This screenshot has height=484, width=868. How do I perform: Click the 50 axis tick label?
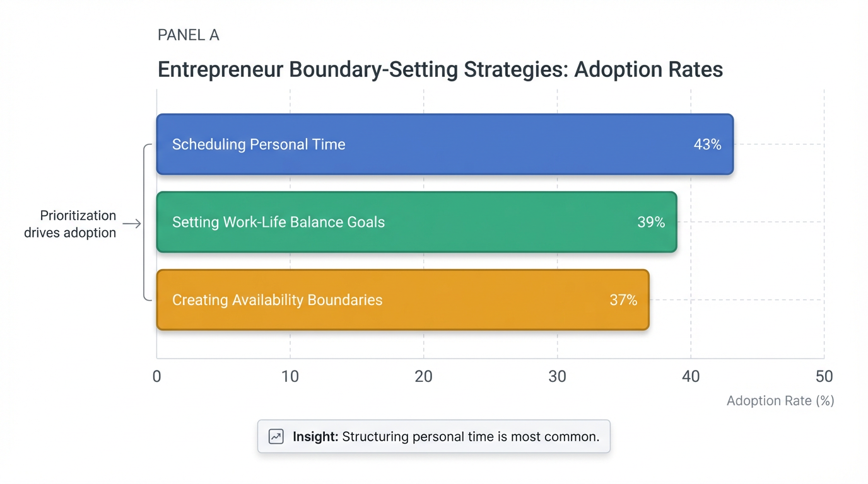coord(824,377)
